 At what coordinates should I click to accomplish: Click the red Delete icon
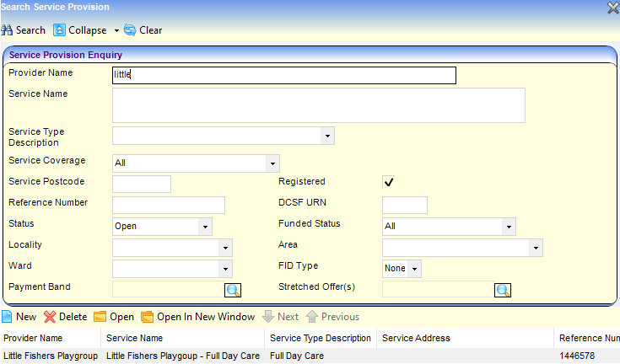coord(50,317)
